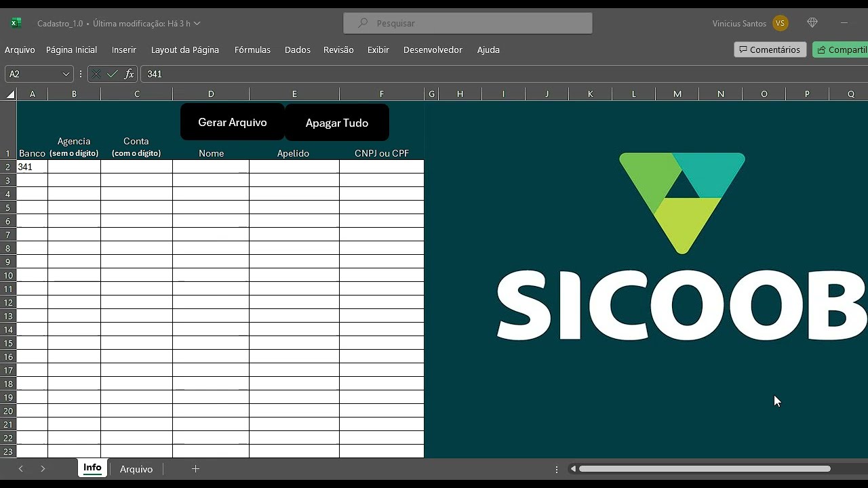Click the diamond premium icon

point(812,23)
